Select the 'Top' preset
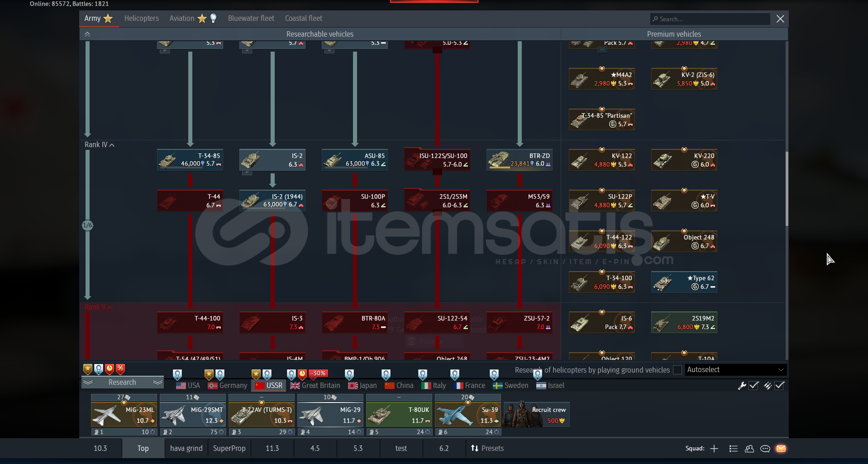868x464 pixels. [143, 449]
